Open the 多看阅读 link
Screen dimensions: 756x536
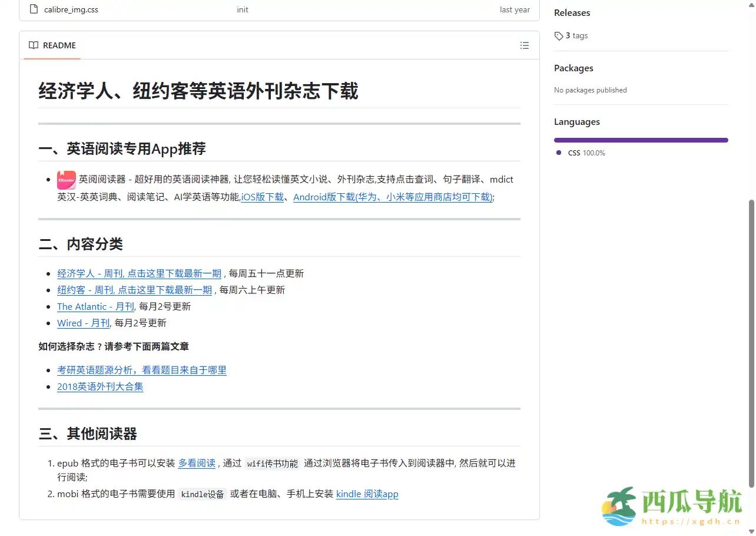197,463
